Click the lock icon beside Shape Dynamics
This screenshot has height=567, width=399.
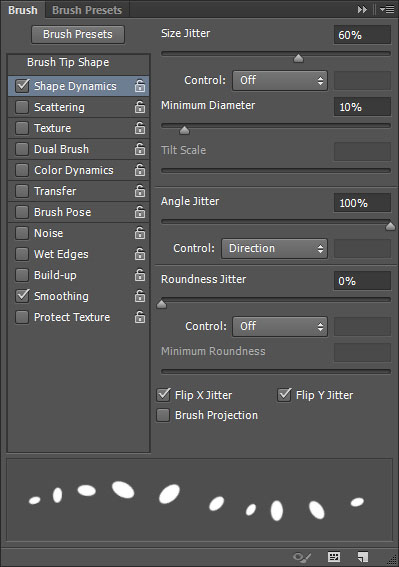pyautogui.click(x=140, y=86)
